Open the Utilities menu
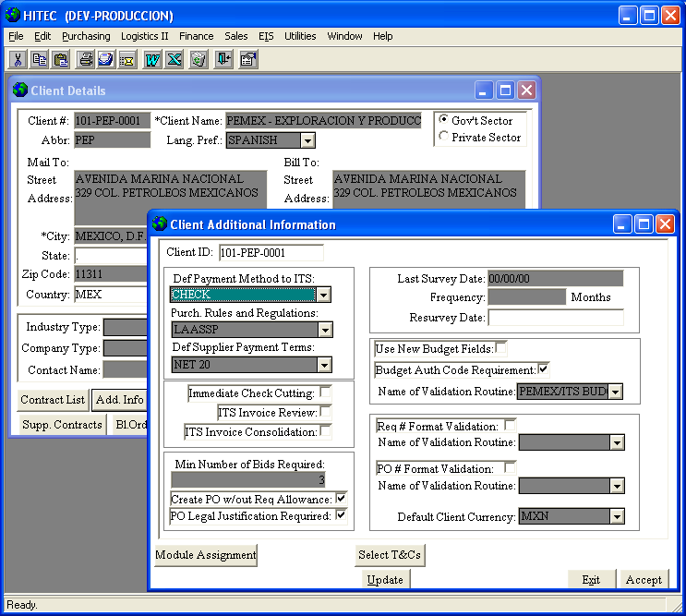 (x=300, y=36)
